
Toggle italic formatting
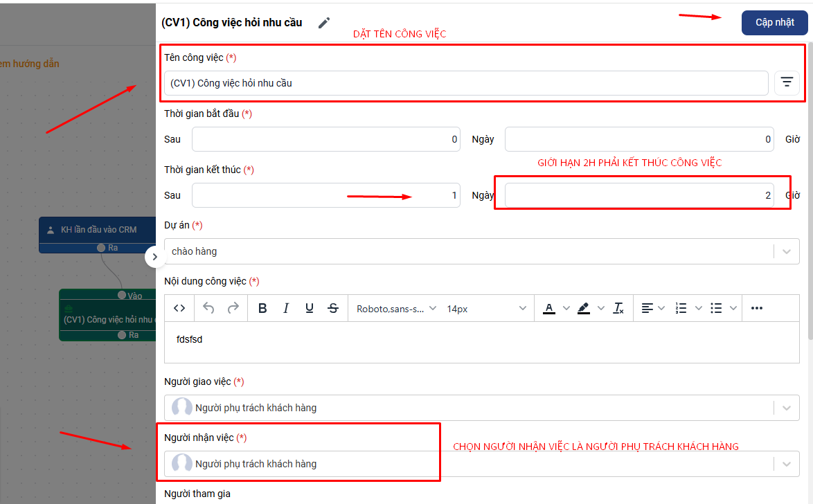pos(286,308)
